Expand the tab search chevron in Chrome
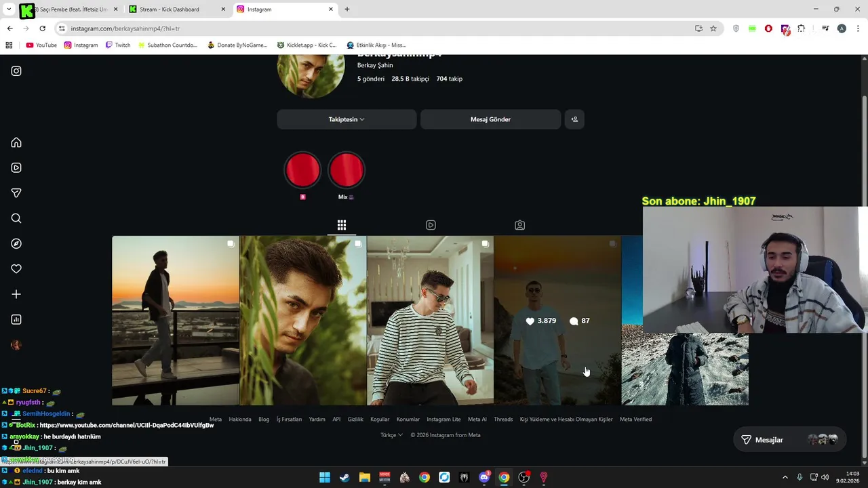This screenshot has width=868, height=488. click(x=9, y=9)
